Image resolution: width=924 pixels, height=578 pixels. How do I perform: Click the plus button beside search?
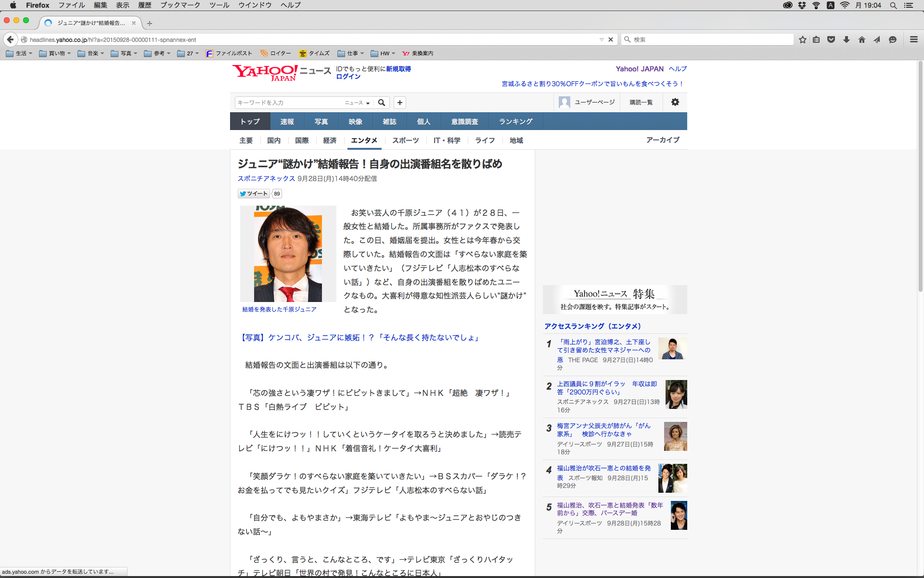pyautogui.click(x=399, y=103)
